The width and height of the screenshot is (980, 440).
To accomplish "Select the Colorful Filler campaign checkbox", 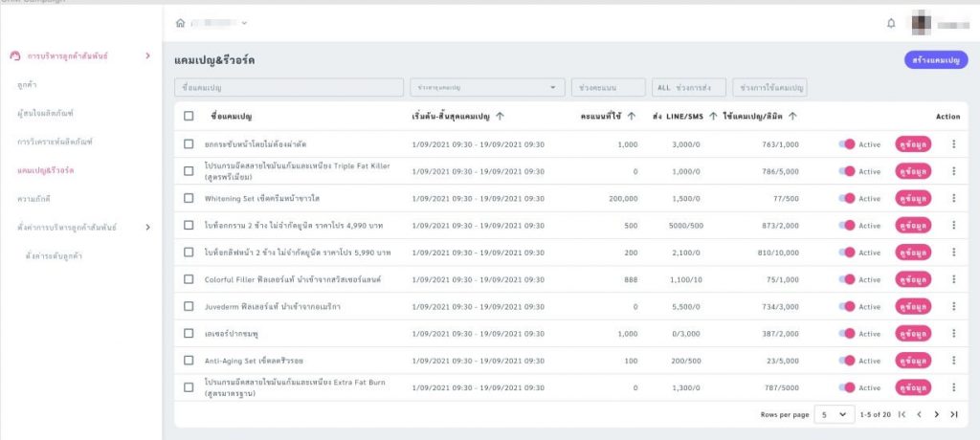I will pos(189,279).
